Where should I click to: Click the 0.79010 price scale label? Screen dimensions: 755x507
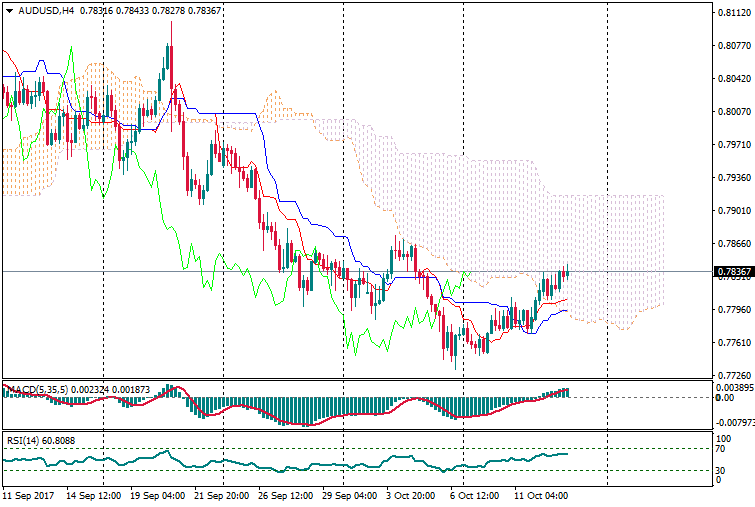click(733, 211)
